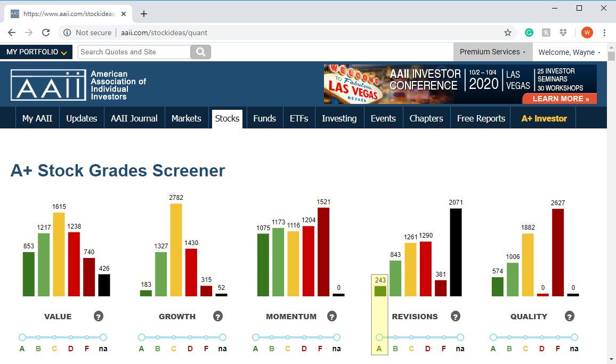This screenshot has height=364, width=616.
Task: Click the A+ Stock Grades Screener heading
Action: click(118, 171)
